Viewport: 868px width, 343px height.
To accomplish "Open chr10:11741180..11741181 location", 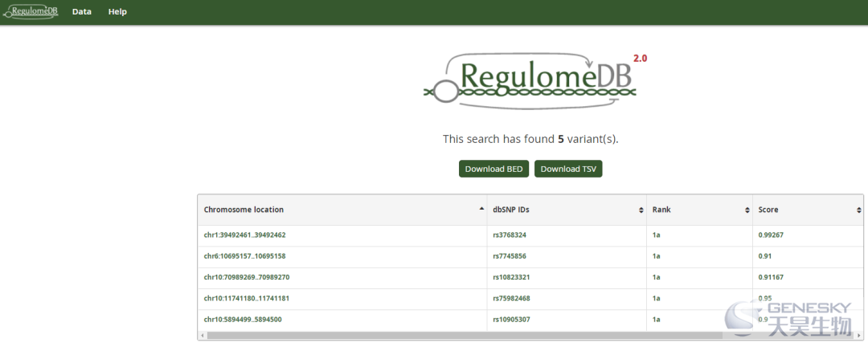I will coord(247,298).
